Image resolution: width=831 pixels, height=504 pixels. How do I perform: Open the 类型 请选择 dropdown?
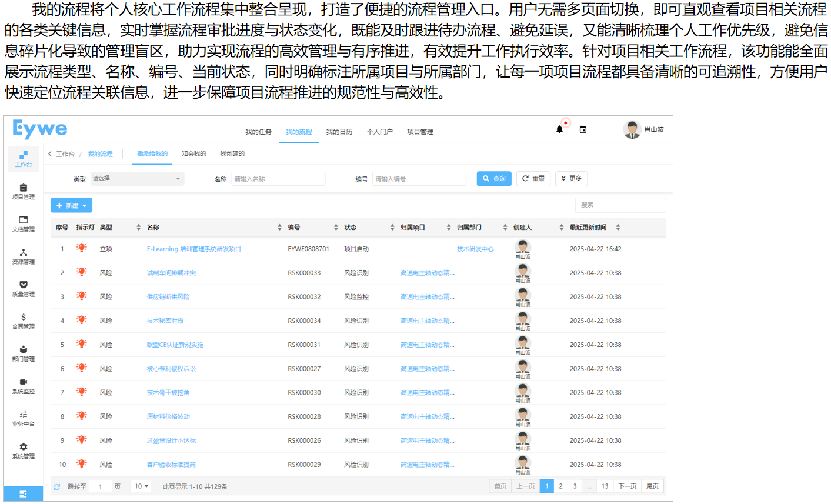click(136, 178)
